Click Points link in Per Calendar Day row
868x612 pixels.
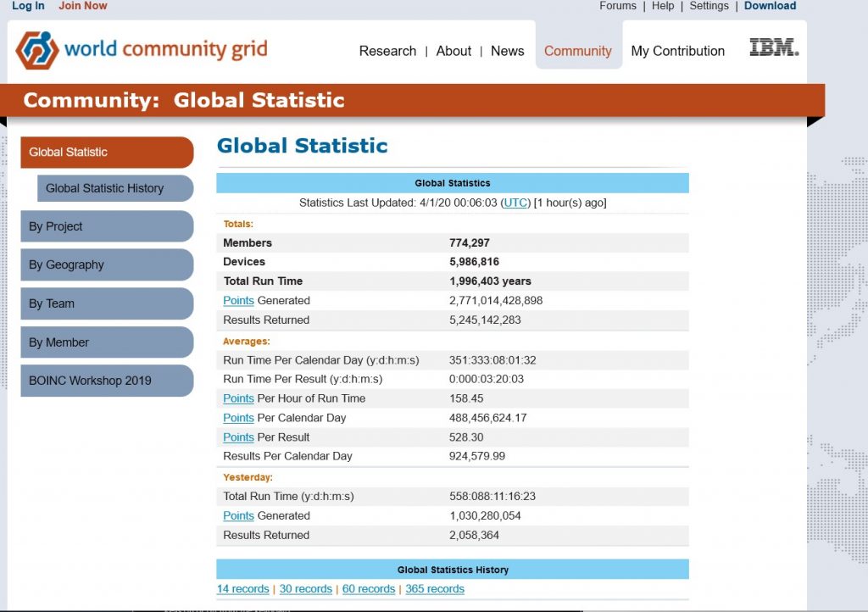pos(238,418)
